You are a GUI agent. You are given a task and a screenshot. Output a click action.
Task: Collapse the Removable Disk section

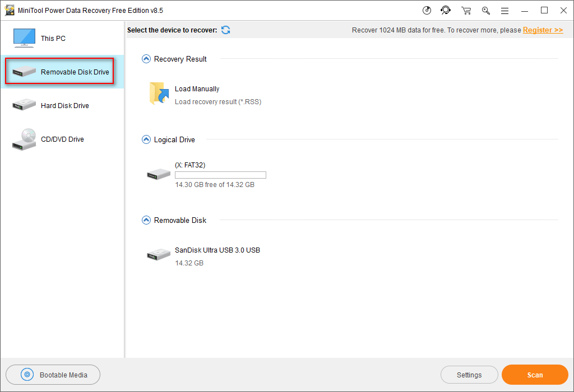(x=146, y=220)
